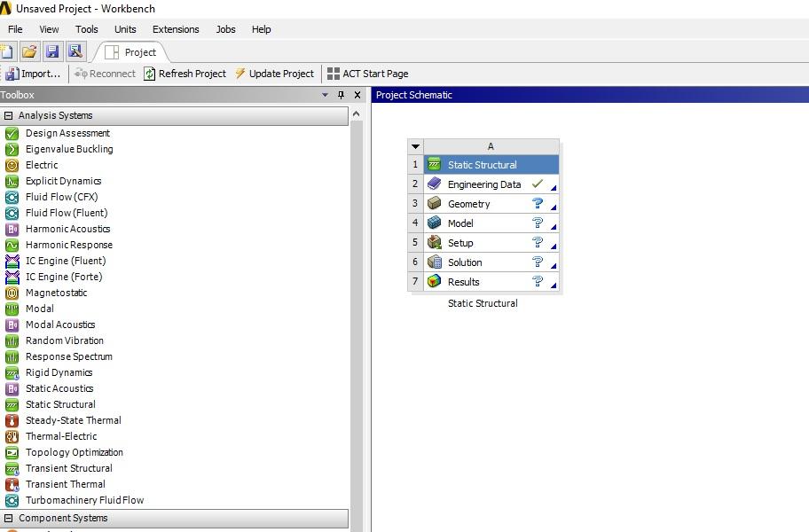This screenshot has height=532, width=809.
Task: Select Transient Structural in Toolbox
Action: (69, 468)
